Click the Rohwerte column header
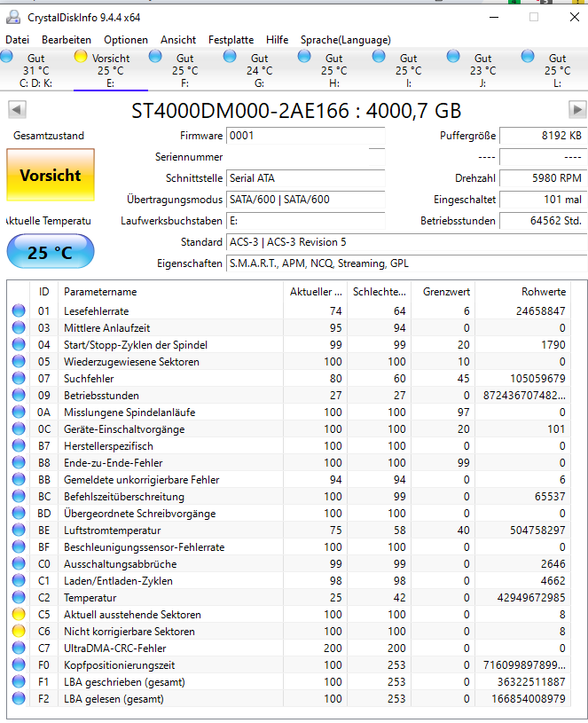Screen dimensions: 588x723 (523, 292)
